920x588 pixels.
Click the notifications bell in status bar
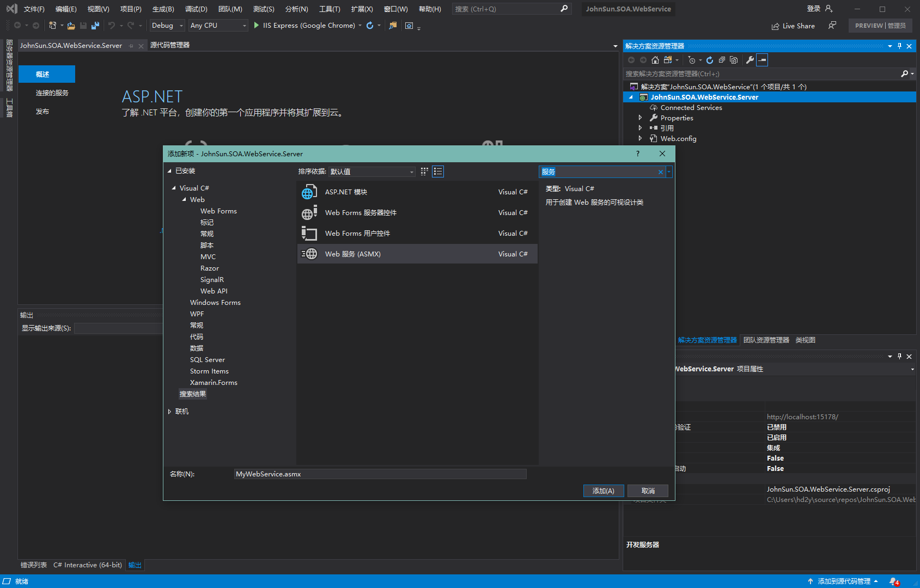[894, 581]
